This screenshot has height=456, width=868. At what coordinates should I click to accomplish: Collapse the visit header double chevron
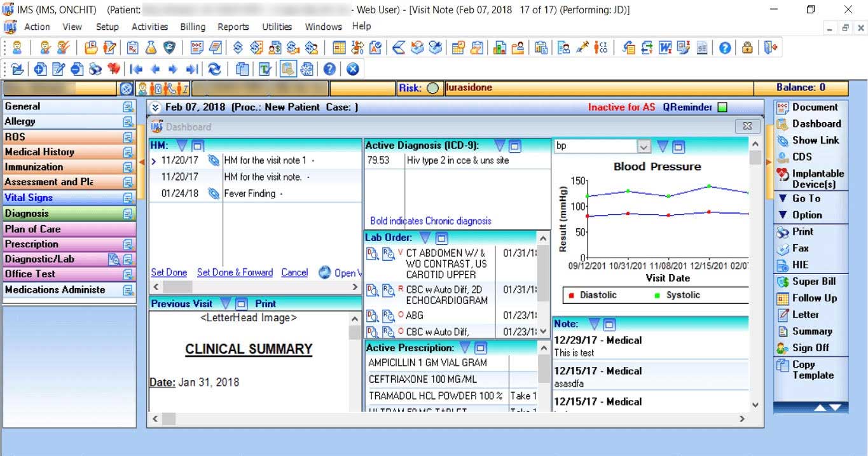pyautogui.click(x=155, y=107)
